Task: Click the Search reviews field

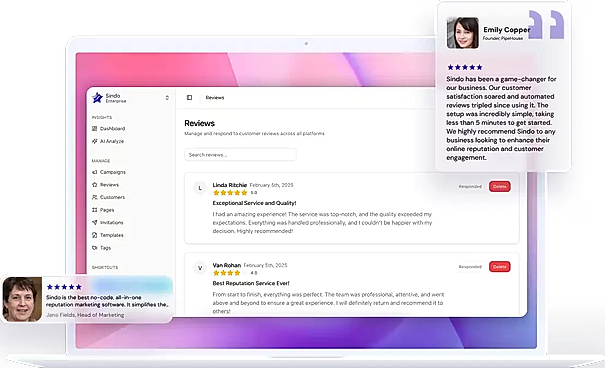Action: click(x=240, y=155)
